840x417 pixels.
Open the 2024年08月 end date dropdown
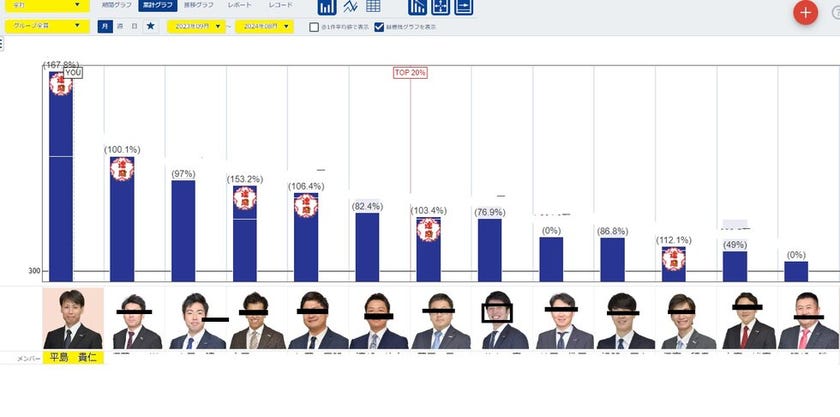pos(264,26)
